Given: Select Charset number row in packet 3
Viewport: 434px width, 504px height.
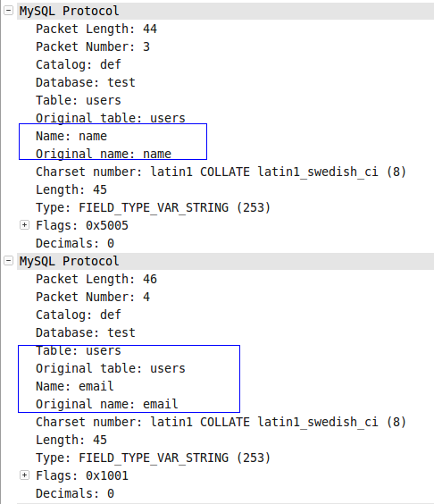Looking at the screenshot, I should [221, 172].
